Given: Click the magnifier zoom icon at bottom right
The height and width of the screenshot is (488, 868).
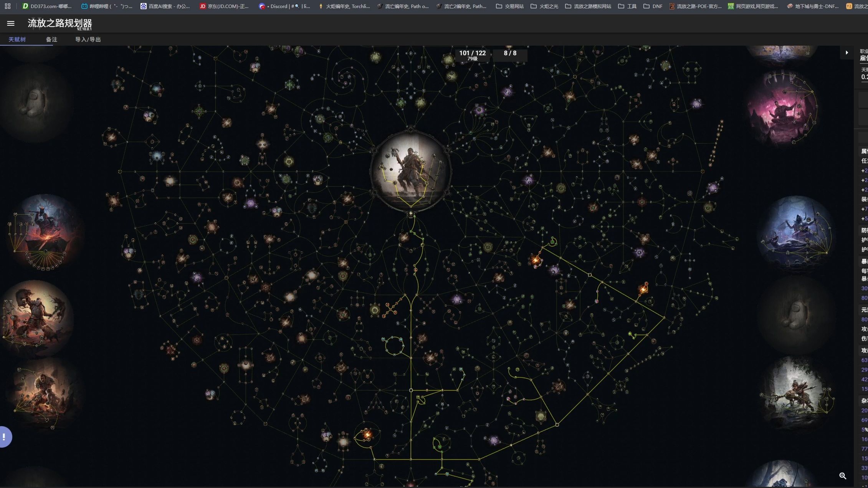Looking at the screenshot, I should click(x=843, y=476).
